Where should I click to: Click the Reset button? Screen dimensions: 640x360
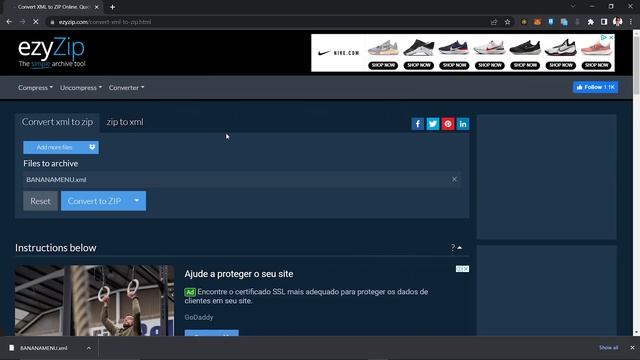[40, 201]
